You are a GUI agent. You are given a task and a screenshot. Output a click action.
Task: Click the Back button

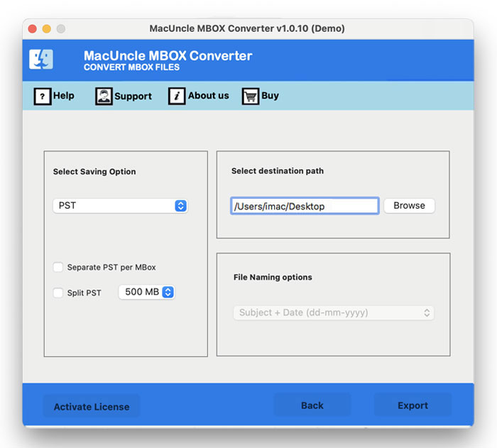point(312,405)
